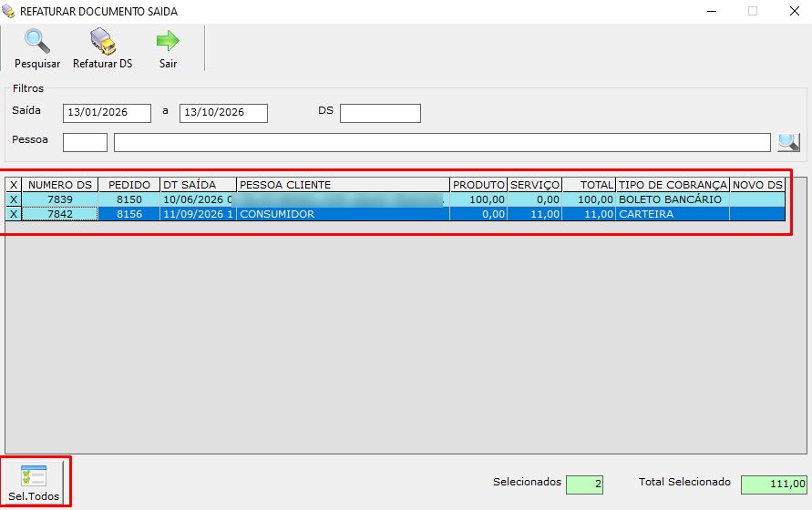Select cell with DS number 7839
Image resolution: width=812 pixels, height=510 pixels.
(60, 199)
